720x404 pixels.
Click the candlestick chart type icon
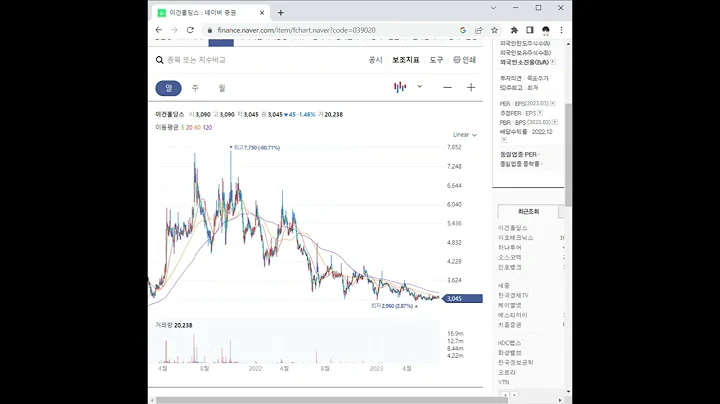coord(400,87)
